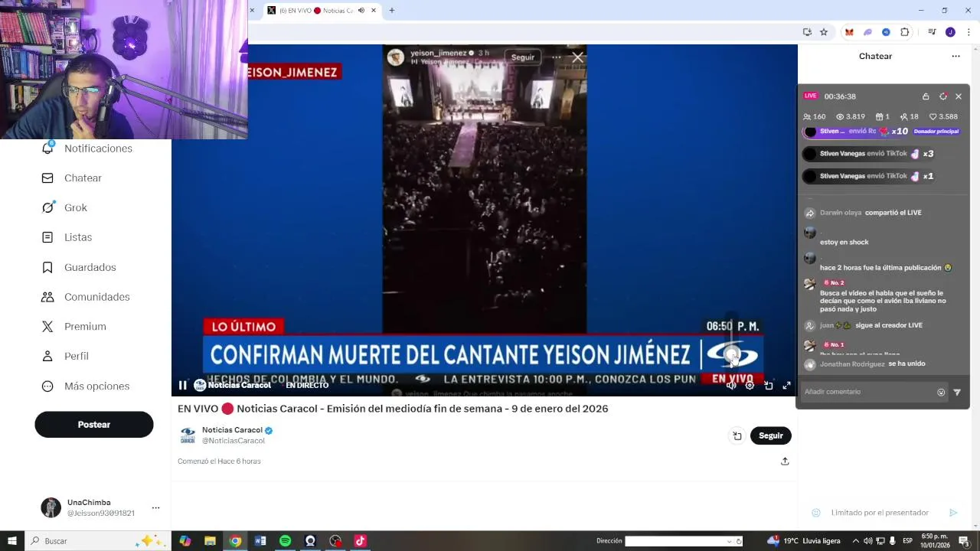Screen dimensions: 980x551
Task: Click the heart likes count 3.588
Action: pos(942,117)
